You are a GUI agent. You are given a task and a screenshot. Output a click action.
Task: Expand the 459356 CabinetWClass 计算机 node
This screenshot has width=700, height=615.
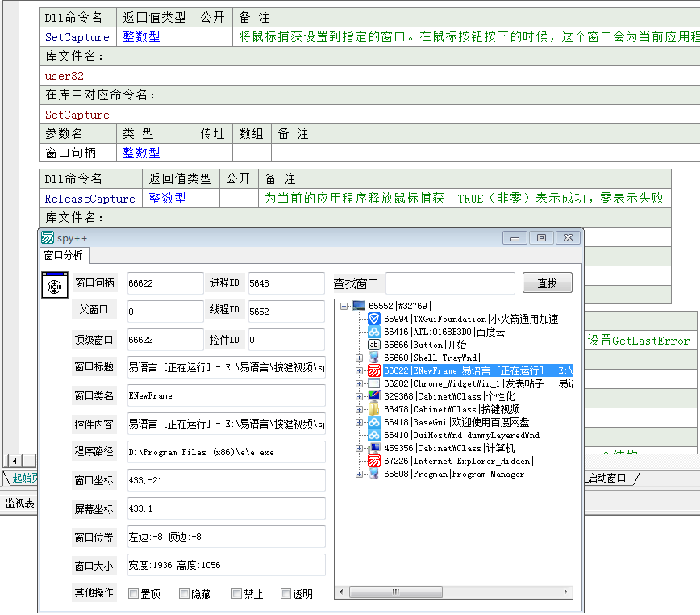[359, 448]
